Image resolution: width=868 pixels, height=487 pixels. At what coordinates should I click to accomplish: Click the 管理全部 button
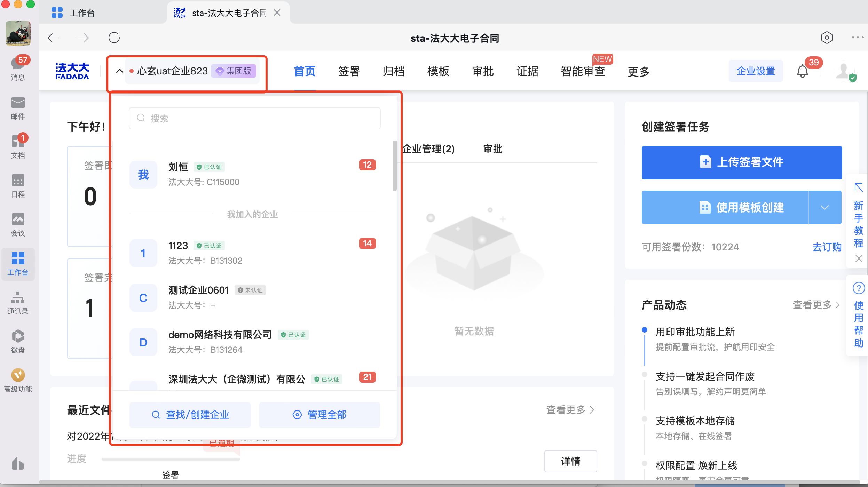click(x=319, y=415)
